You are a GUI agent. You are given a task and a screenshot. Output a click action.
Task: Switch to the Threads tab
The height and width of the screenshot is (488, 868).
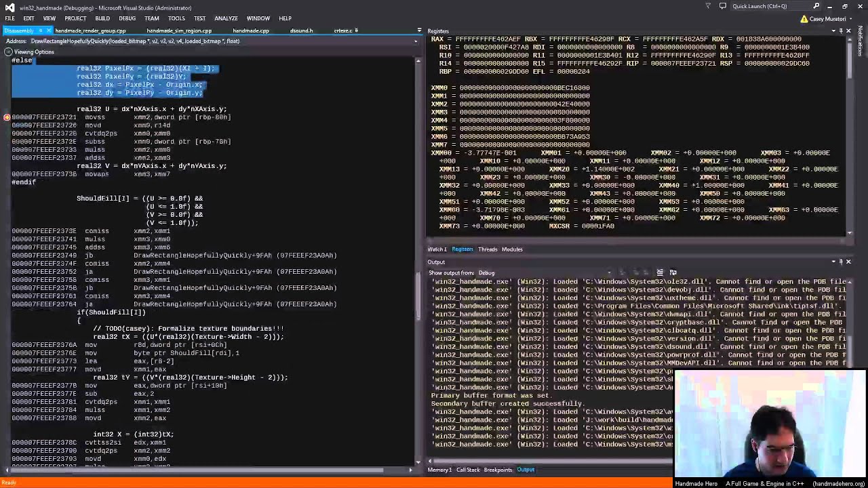pyautogui.click(x=488, y=249)
